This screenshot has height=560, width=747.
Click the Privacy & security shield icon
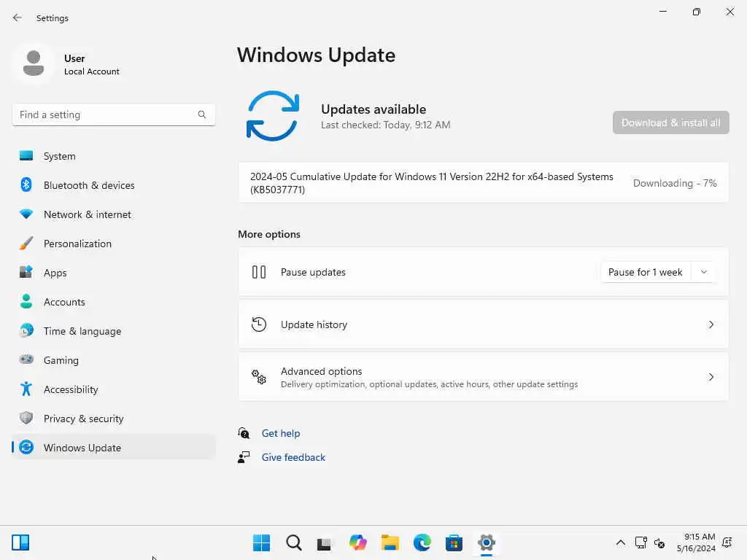coord(26,418)
